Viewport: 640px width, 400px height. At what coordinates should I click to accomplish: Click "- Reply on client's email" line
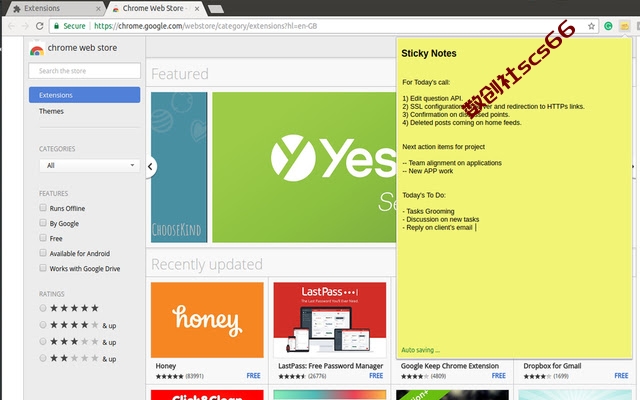pyautogui.click(x=437, y=227)
